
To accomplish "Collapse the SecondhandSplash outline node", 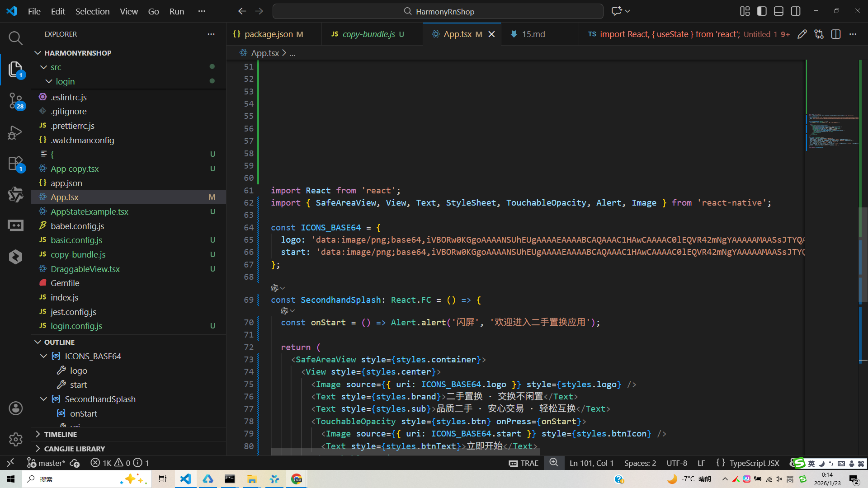I will pyautogui.click(x=44, y=399).
